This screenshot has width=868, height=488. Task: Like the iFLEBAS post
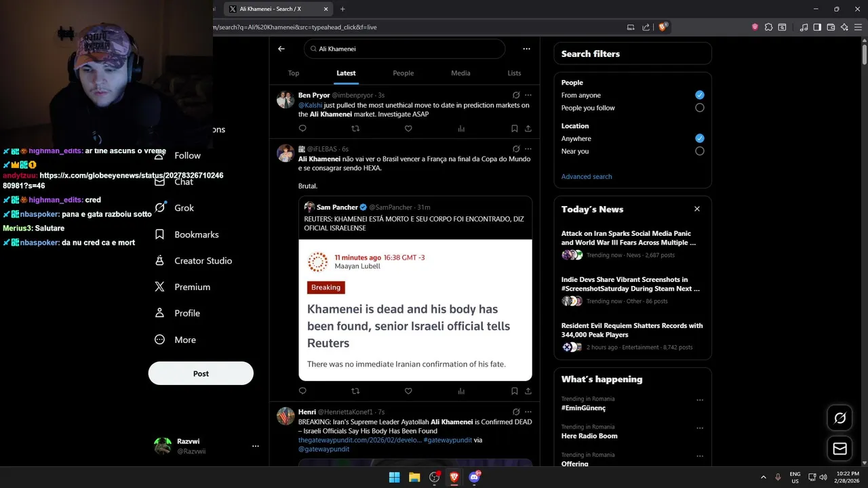(408, 391)
